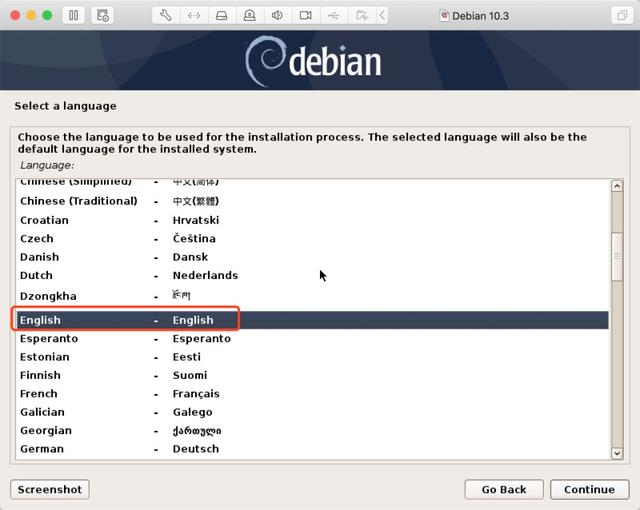
Task: Click the CD/DVD drive icon
Action: (x=249, y=16)
